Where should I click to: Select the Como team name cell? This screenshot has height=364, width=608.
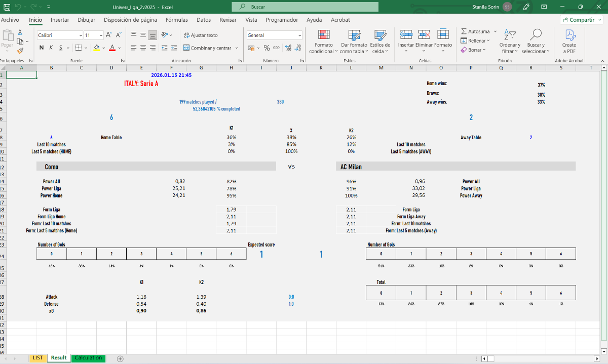(x=156, y=166)
